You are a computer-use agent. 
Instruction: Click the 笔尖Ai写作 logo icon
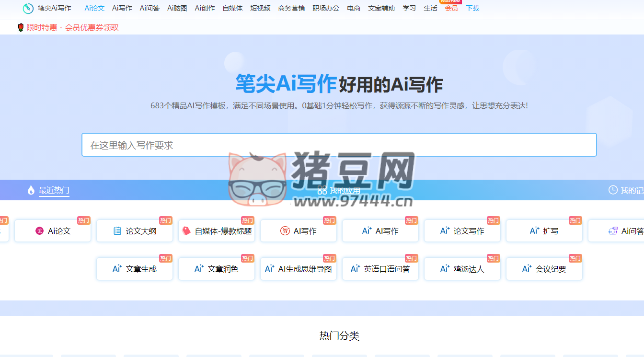tap(28, 8)
